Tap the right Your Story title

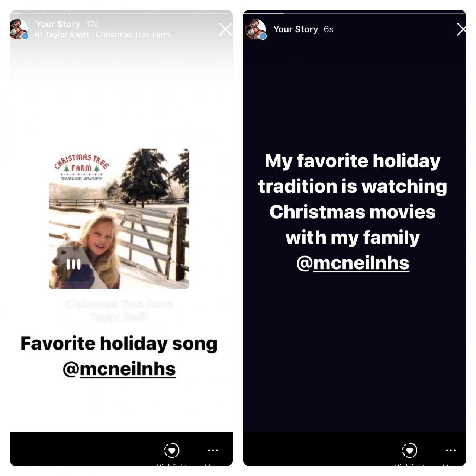pyautogui.click(x=296, y=29)
